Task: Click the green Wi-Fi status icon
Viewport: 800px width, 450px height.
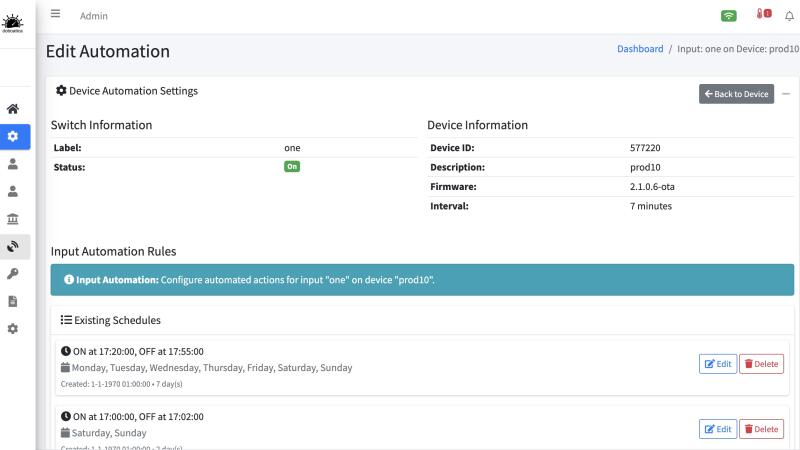Action: tap(729, 15)
